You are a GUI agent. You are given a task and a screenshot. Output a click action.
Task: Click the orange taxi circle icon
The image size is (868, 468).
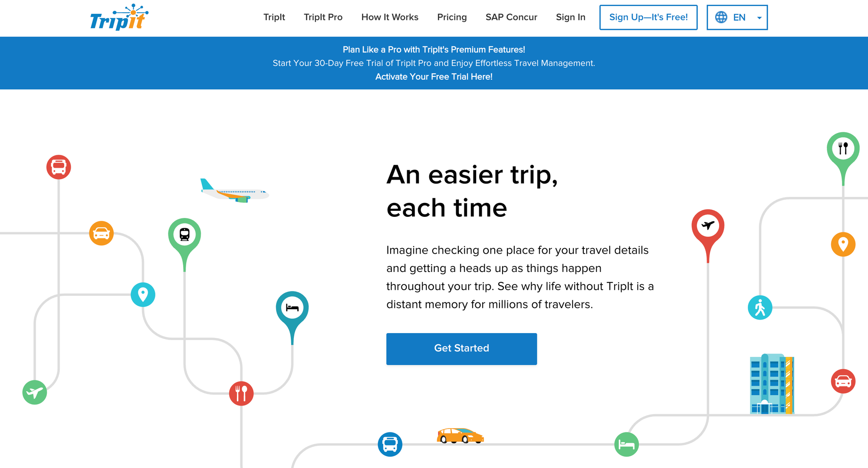click(101, 233)
